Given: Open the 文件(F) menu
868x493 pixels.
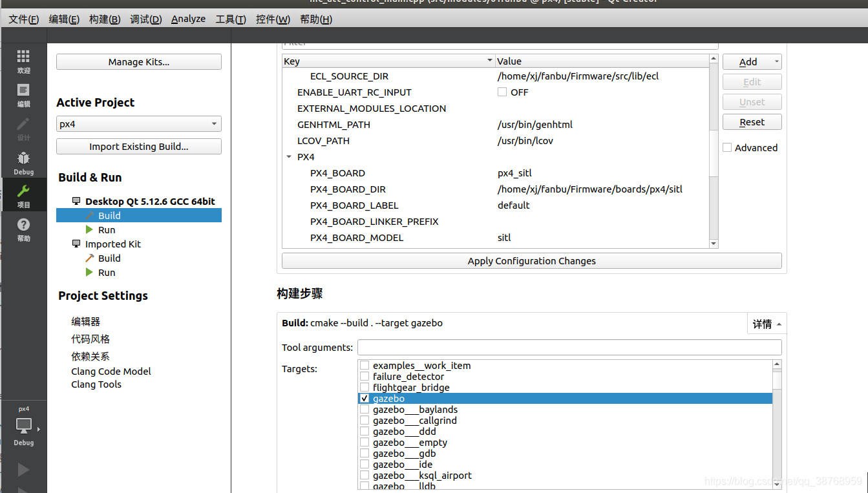Looking at the screenshot, I should tap(23, 19).
